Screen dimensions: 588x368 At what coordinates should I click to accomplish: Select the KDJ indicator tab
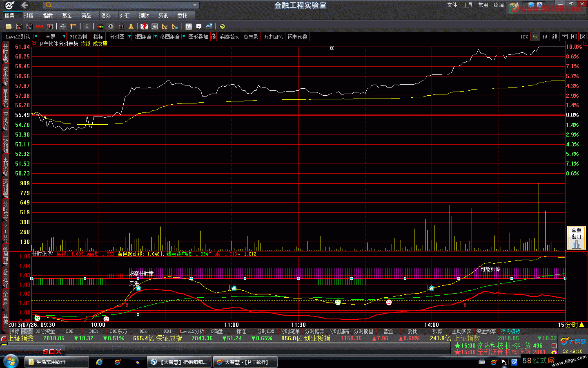pyautogui.click(x=168, y=332)
